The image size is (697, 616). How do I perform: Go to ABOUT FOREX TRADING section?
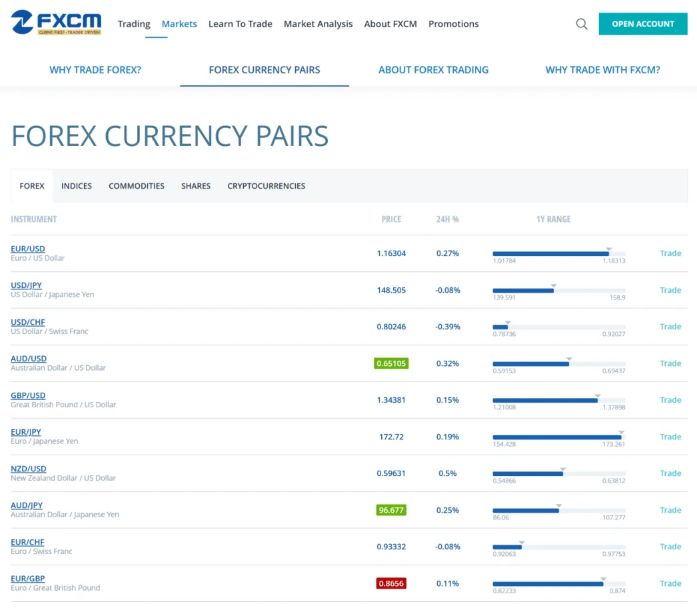pyautogui.click(x=433, y=70)
